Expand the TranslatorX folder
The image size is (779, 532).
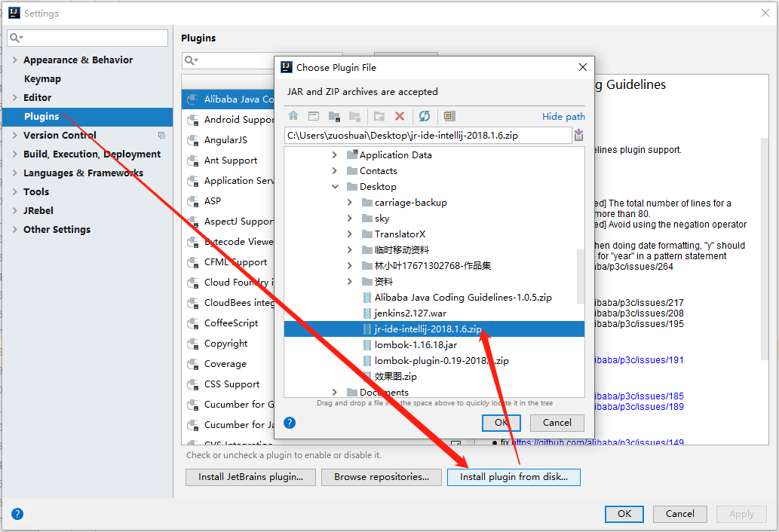(350, 234)
